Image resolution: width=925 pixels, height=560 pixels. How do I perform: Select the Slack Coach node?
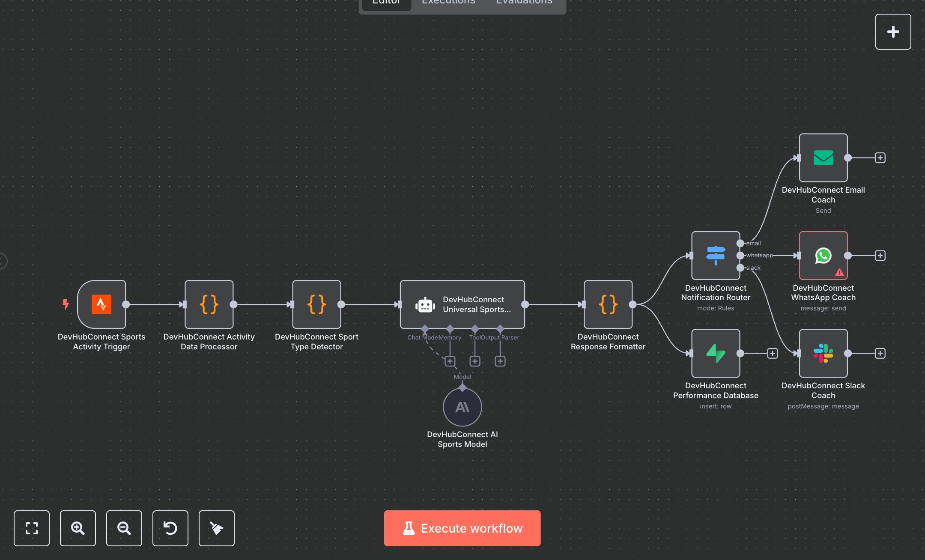coord(823,353)
